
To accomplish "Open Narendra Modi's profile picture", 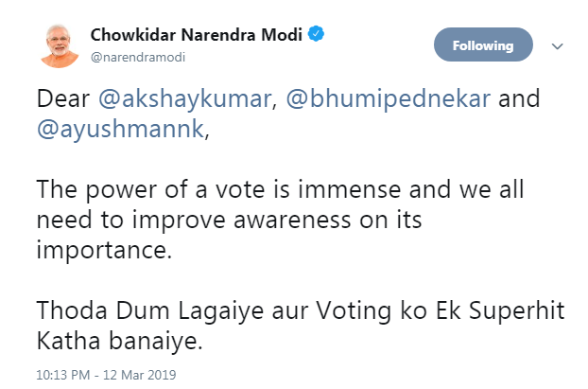I will click(60, 46).
